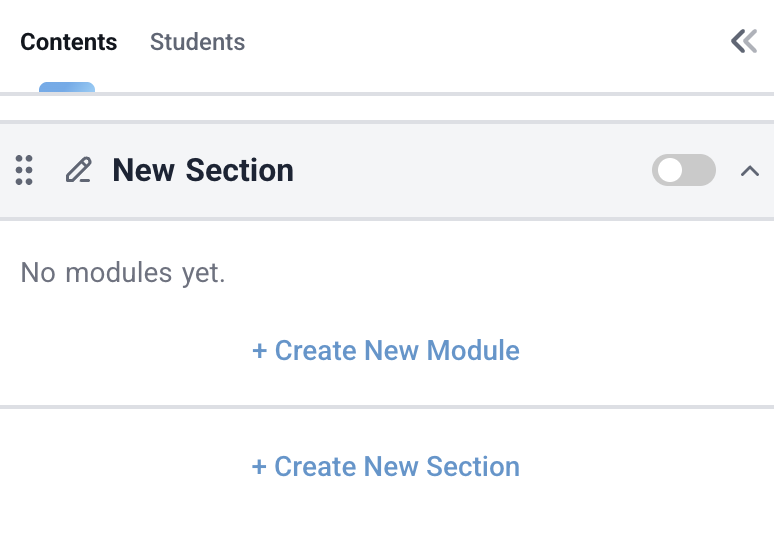
Task: Click the Create New Section link
Action: (x=386, y=467)
